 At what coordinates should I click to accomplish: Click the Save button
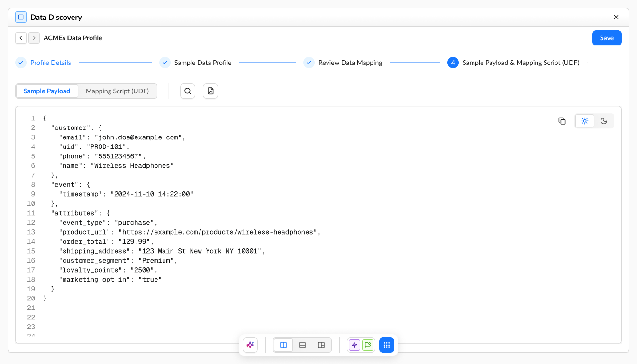[x=607, y=38]
